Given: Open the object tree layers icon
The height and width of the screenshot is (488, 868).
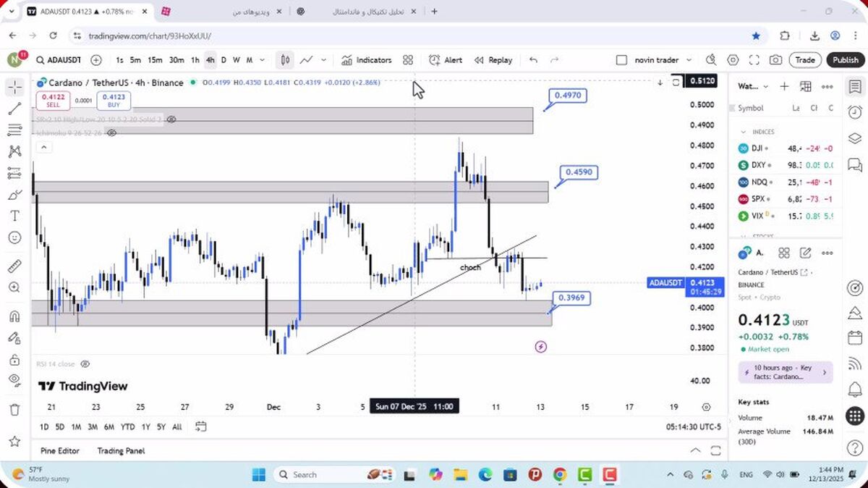Looking at the screenshot, I should (x=854, y=138).
